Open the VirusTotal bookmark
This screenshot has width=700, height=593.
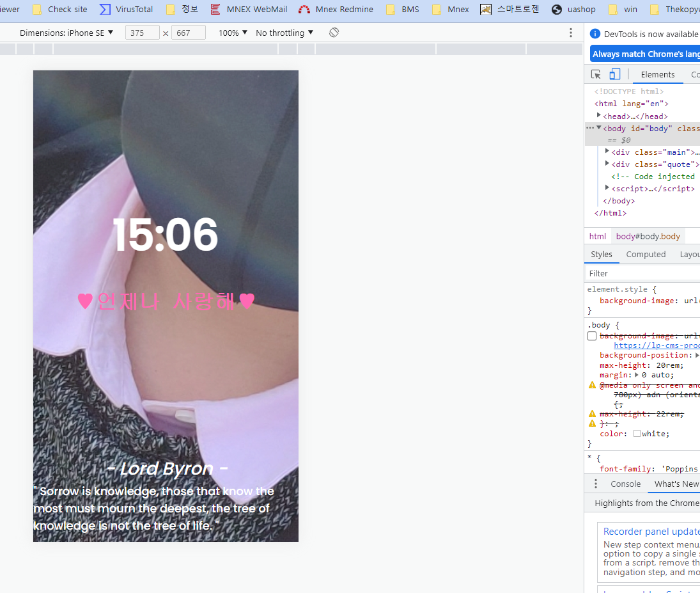(127, 10)
